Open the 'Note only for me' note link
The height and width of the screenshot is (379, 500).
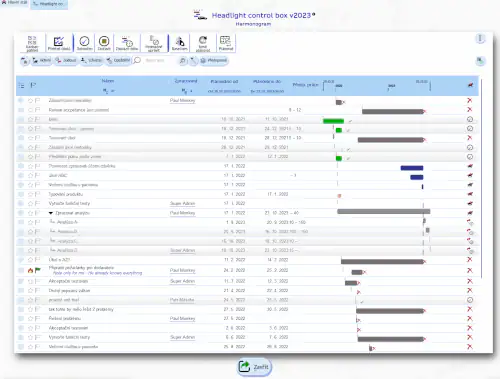pyautogui.click(x=97, y=273)
